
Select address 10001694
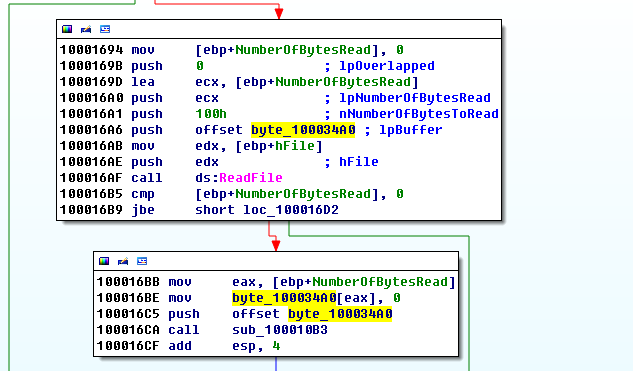(91, 50)
